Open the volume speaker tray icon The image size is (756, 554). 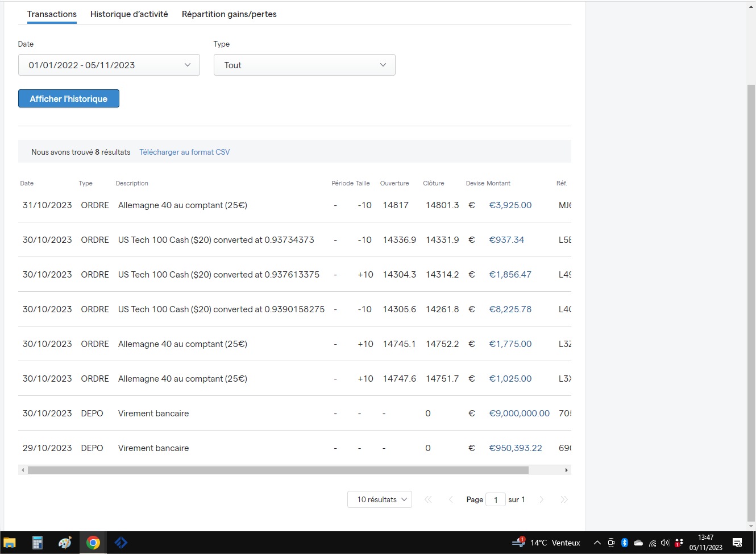pyautogui.click(x=665, y=543)
